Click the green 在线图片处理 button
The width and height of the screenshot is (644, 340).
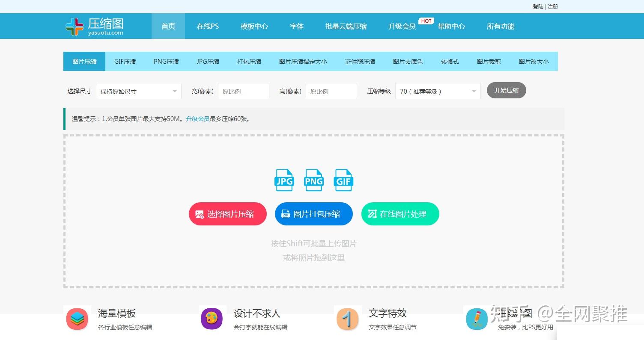click(x=400, y=214)
